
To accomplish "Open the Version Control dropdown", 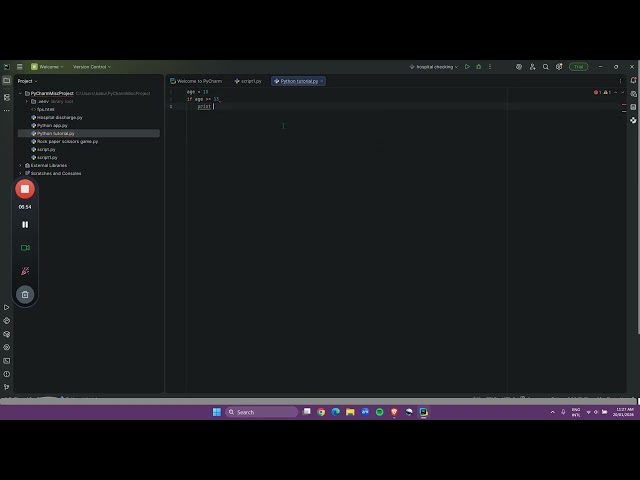I will (92, 67).
